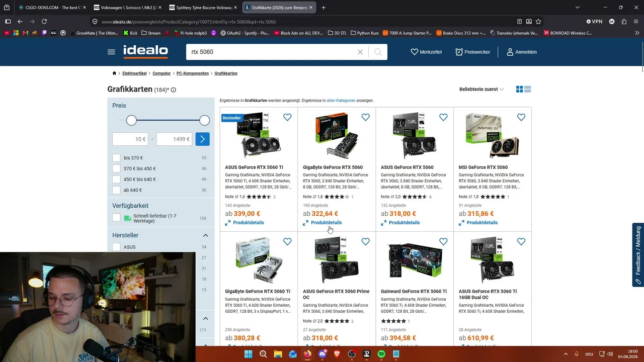Open a new browser tab
This screenshot has height=362, width=644.
(x=323, y=8)
